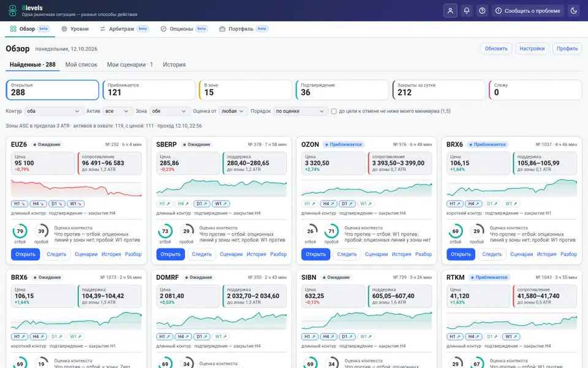Click 'Разбор' link on the BRX6 card
The height and width of the screenshot is (368, 588).
[x=568, y=254]
